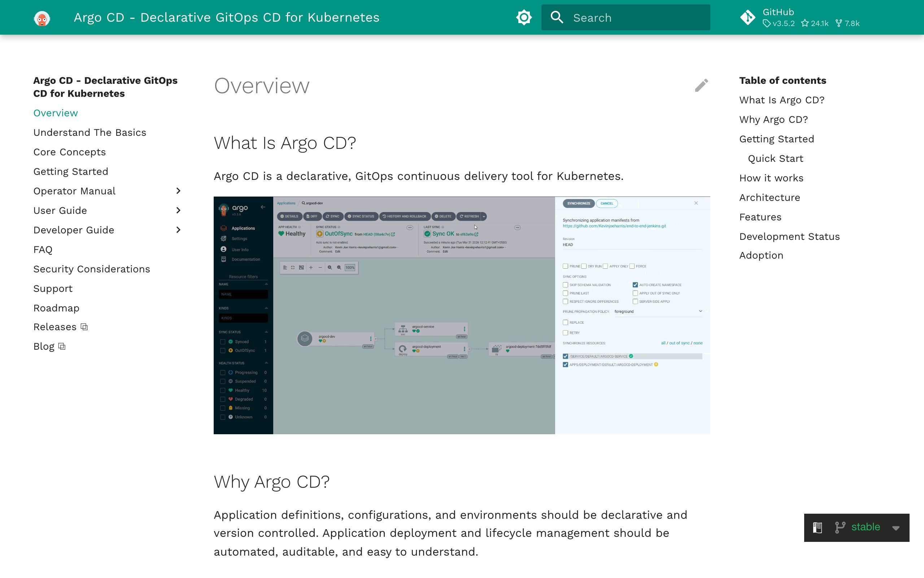924x578 pixels.
Task: Expand the User Guide section
Action: [178, 210]
